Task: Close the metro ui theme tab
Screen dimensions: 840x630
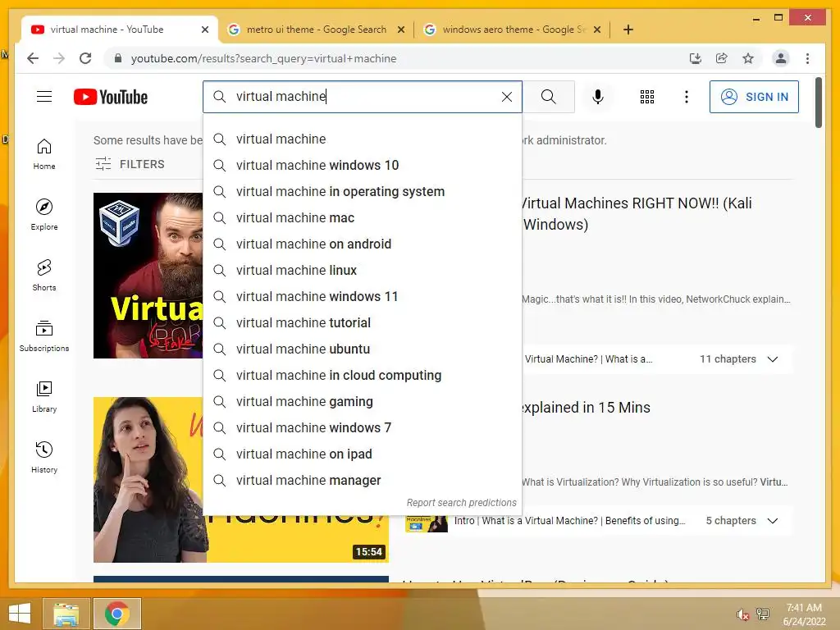Action: 400,30
